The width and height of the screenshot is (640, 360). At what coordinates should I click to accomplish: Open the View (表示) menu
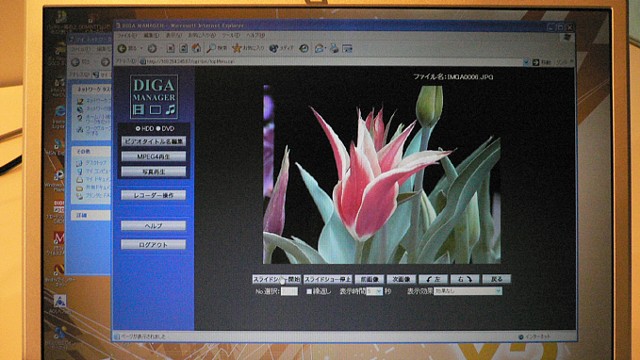[x=174, y=36]
